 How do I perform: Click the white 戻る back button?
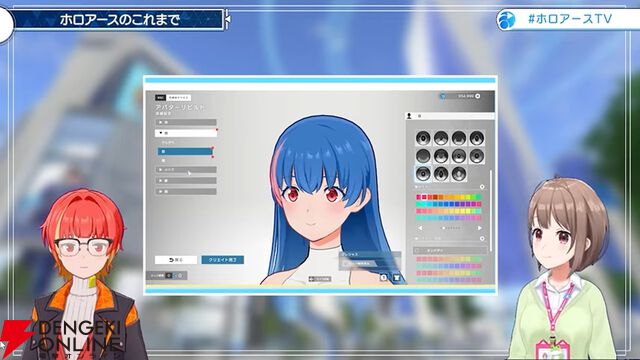pos(176,260)
